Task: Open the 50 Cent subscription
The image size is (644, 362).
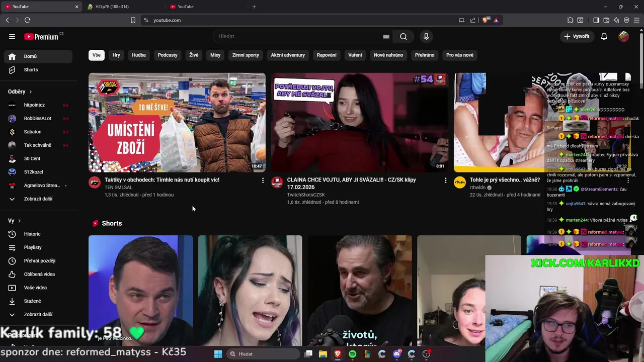Action: point(38,158)
